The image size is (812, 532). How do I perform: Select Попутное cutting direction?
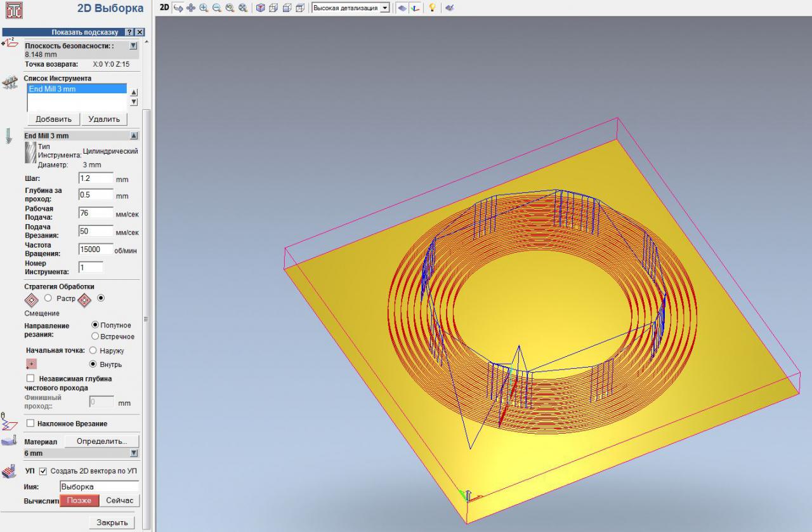coord(96,325)
